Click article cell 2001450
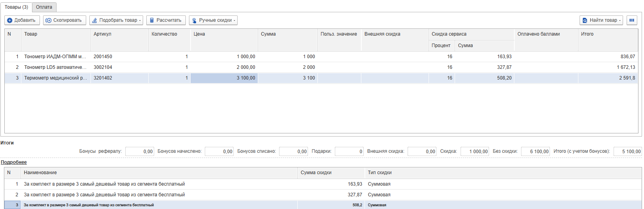Viewport: 644px width, 209px height. click(119, 57)
